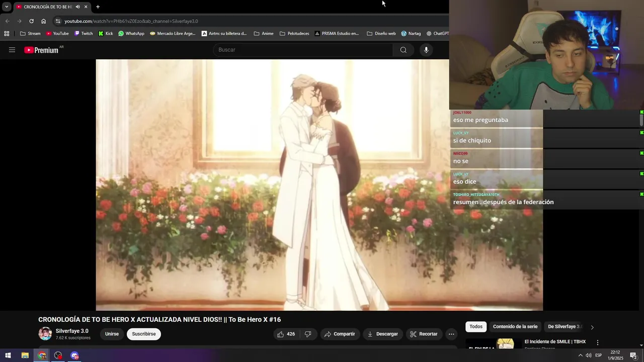The width and height of the screenshot is (644, 362).
Task: Open the Pelotudeces bookmarks folder
Action: coord(294,34)
